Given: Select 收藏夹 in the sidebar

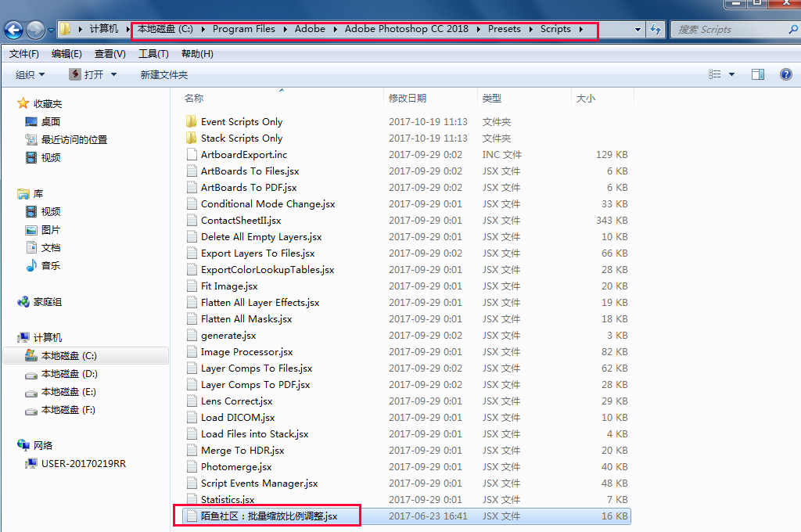Looking at the screenshot, I should tap(48, 104).
